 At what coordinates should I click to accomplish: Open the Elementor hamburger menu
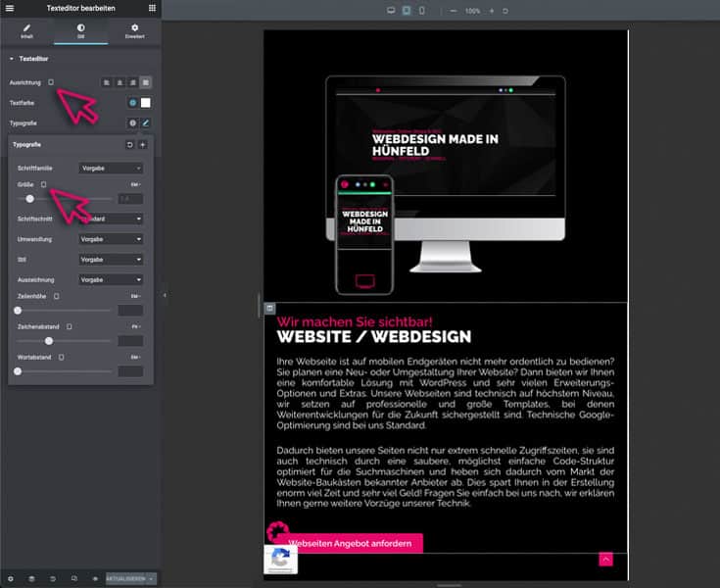[x=9, y=8]
